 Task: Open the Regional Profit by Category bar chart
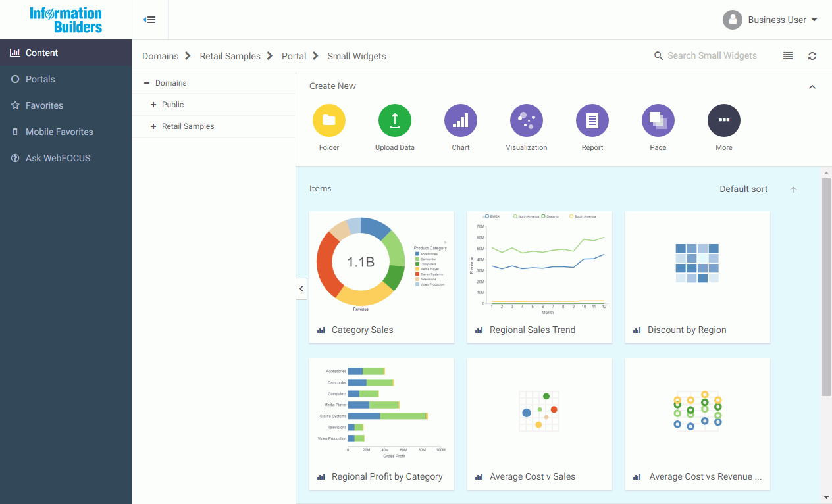tap(382, 411)
